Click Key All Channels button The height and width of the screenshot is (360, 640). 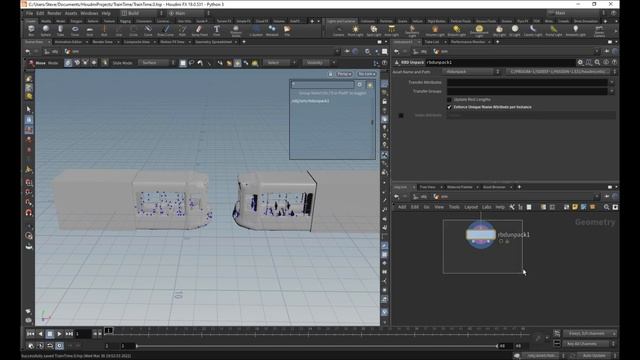point(586,344)
